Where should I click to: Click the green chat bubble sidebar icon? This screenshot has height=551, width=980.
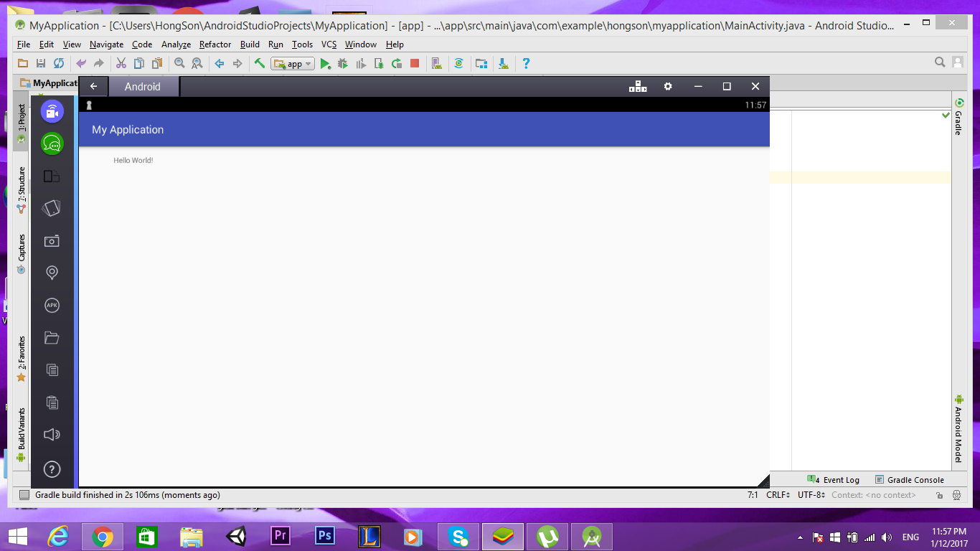[52, 143]
